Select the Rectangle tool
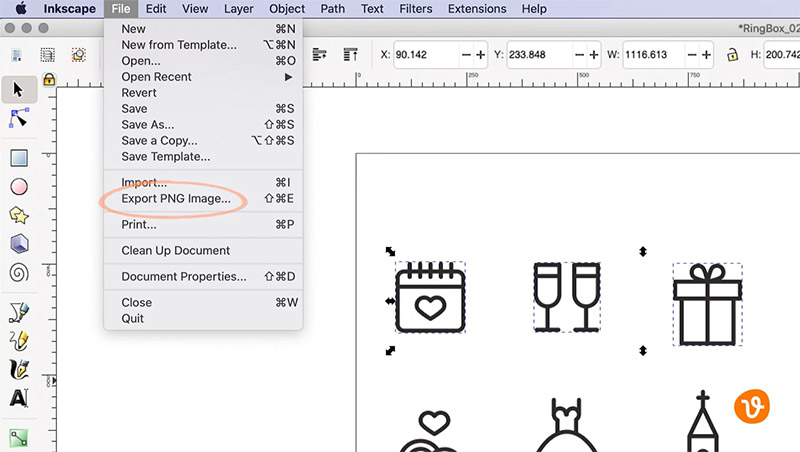The image size is (800, 452). (x=19, y=158)
